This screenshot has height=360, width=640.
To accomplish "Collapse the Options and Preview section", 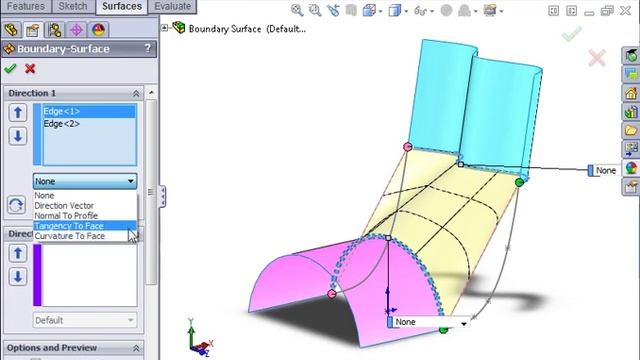I will click(x=136, y=348).
